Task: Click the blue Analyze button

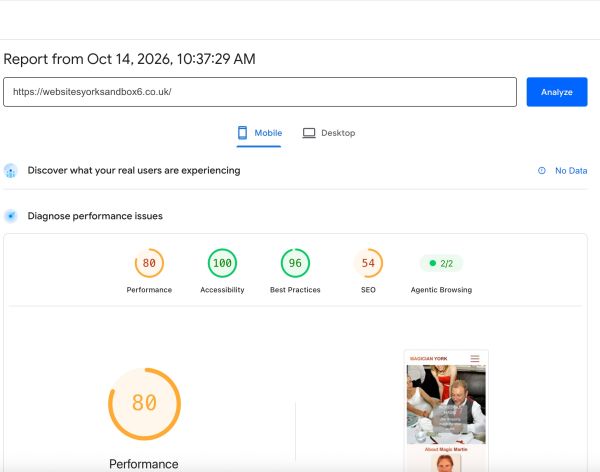Action: tap(557, 92)
